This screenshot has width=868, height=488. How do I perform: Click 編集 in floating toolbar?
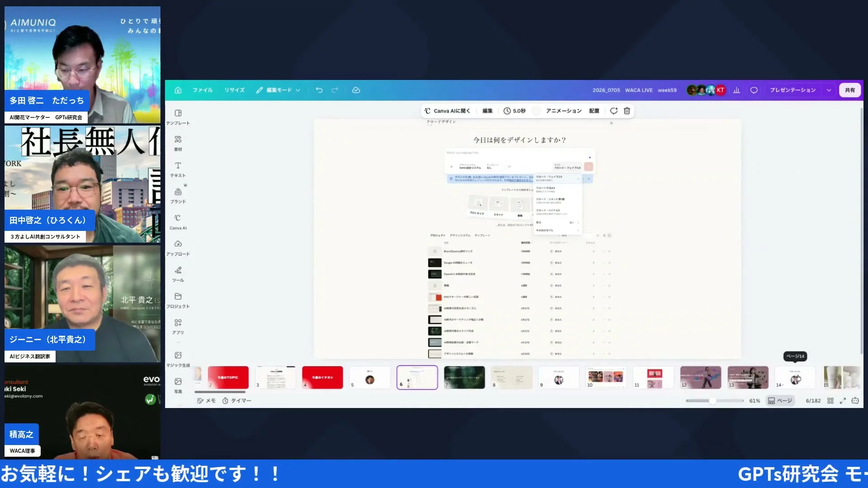click(x=487, y=111)
